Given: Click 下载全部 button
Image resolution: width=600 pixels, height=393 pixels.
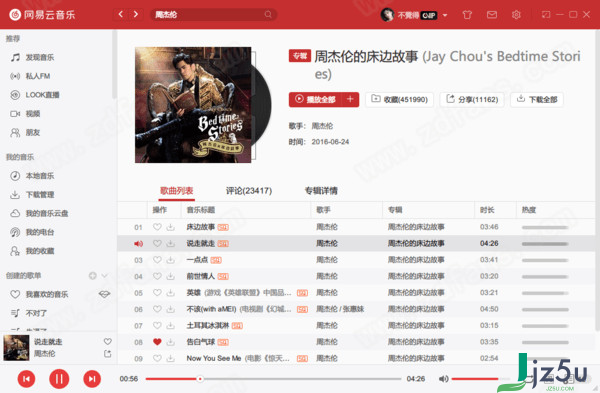Looking at the screenshot, I should 537,99.
